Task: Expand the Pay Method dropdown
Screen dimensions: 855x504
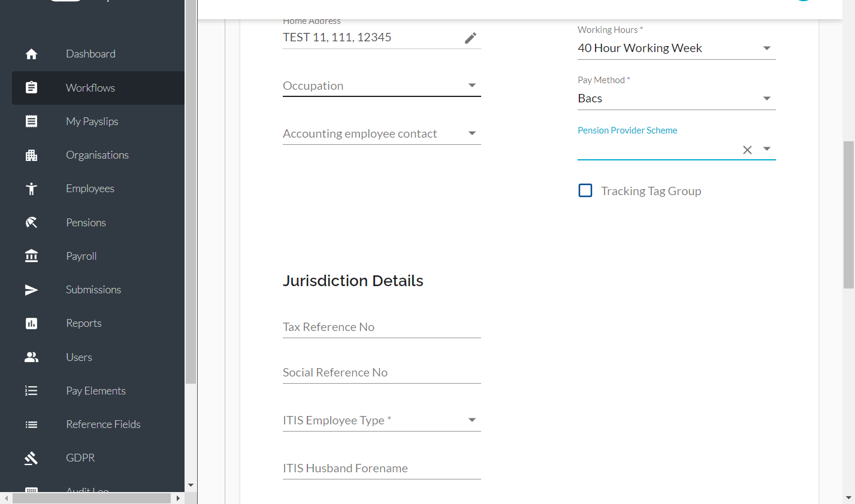Action: pos(676,98)
